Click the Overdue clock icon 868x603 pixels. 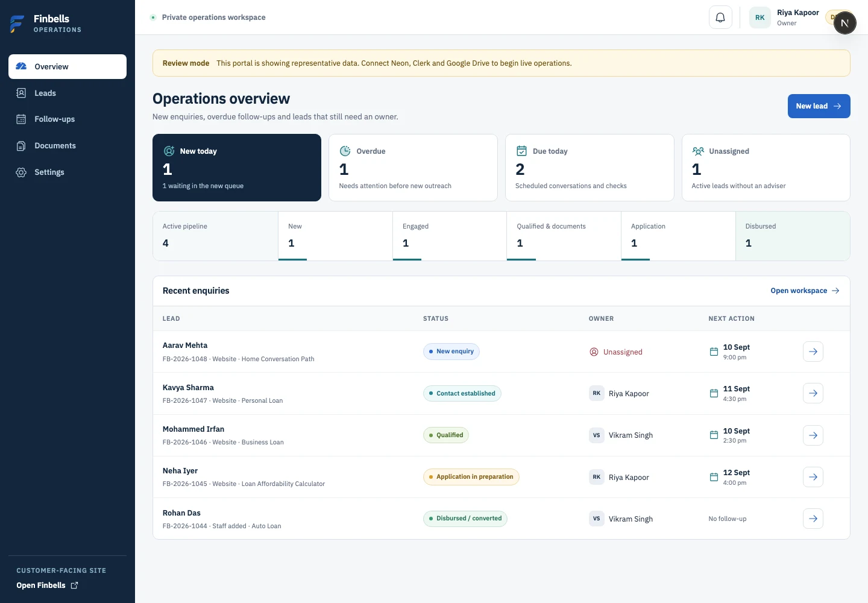(x=345, y=151)
